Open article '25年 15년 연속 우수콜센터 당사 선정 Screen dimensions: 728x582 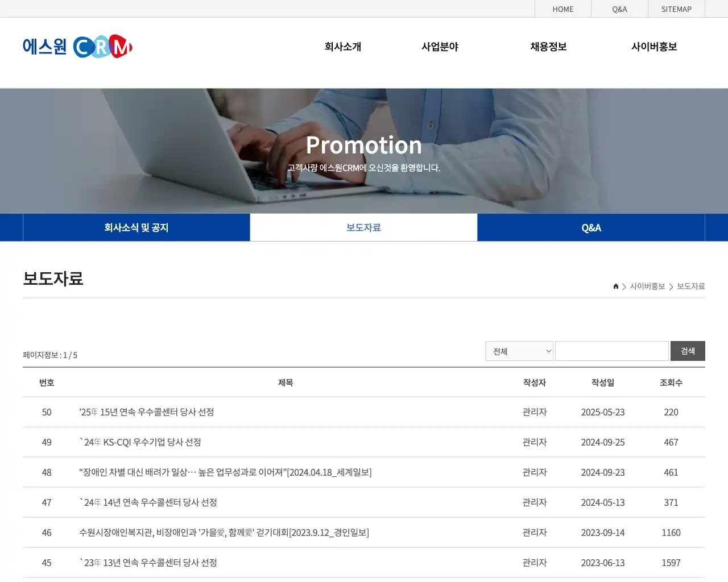coord(148,412)
